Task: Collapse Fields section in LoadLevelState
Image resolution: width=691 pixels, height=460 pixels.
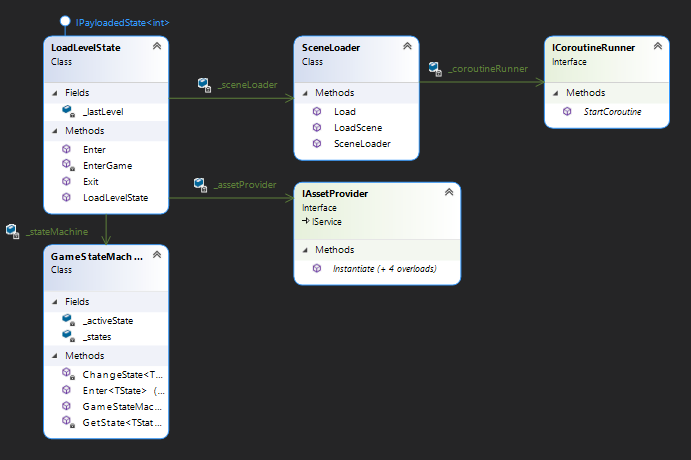Action: [x=55, y=93]
